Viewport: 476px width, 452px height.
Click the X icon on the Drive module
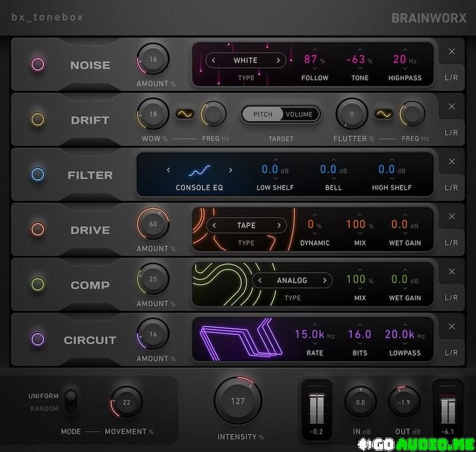coord(452,216)
